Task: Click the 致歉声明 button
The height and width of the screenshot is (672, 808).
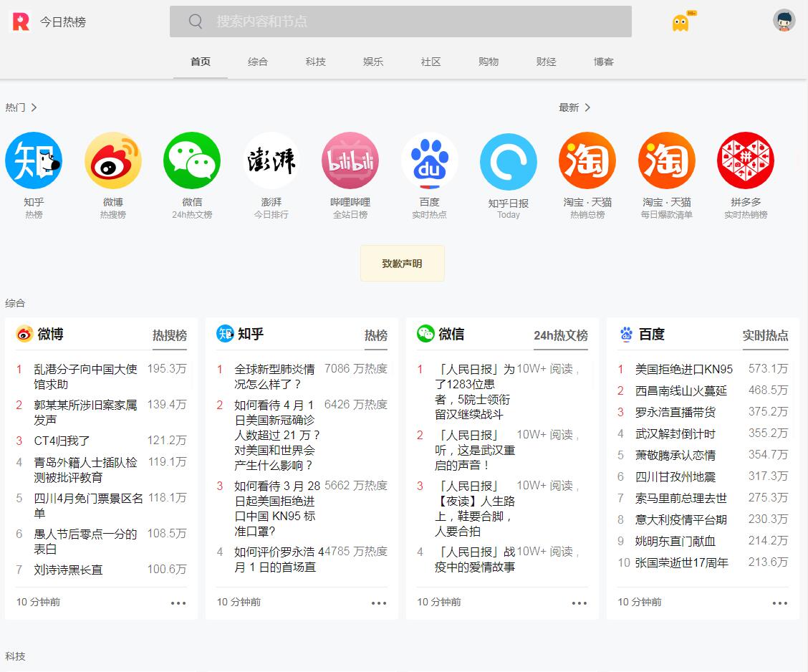Action: coord(402,264)
